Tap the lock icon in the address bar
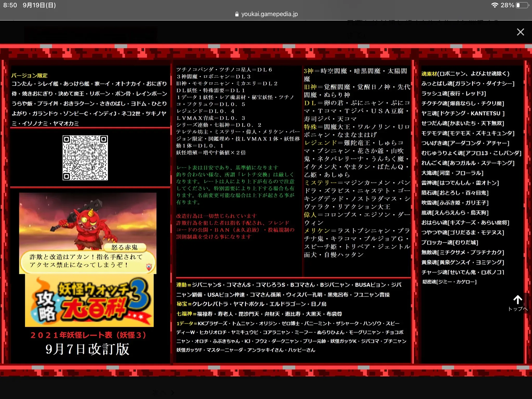 (237, 14)
